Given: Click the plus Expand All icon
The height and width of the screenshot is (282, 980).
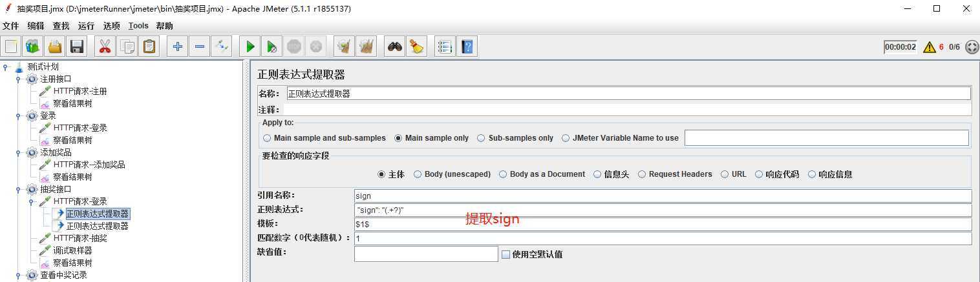Looking at the screenshot, I should 178,46.
